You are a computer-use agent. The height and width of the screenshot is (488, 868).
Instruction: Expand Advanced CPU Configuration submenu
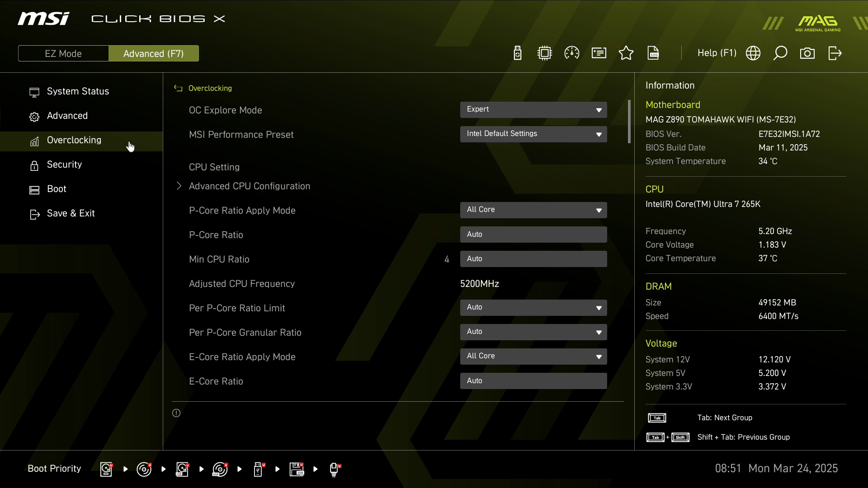(x=249, y=186)
